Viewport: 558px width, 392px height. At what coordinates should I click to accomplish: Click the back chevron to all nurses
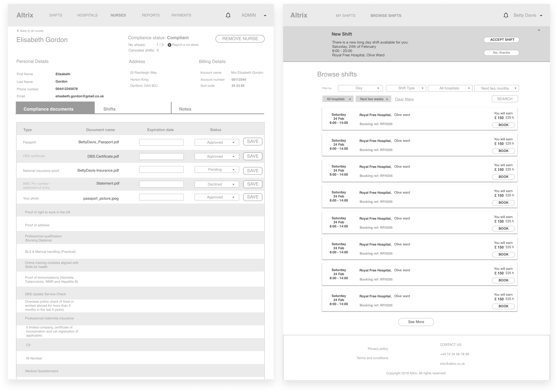tap(18, 31)
